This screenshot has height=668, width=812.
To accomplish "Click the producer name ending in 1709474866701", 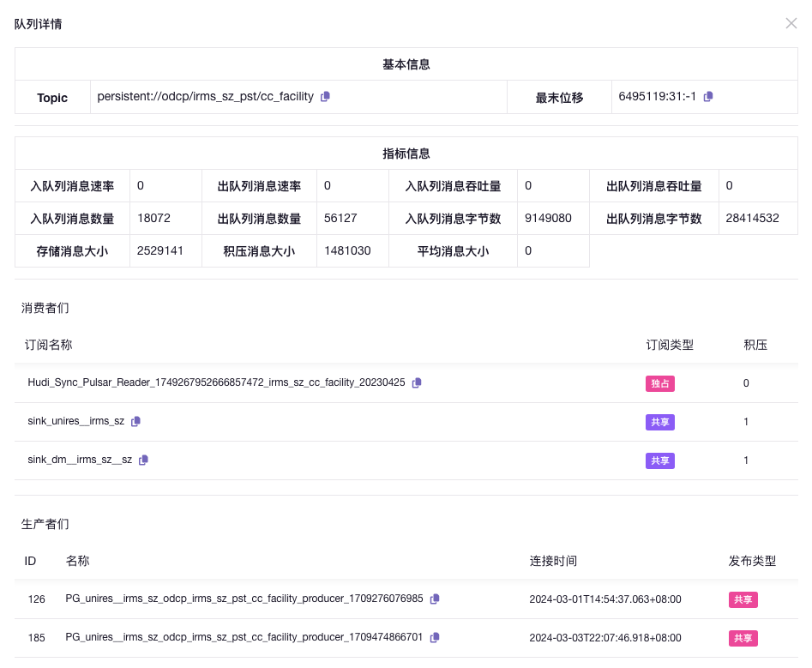I will click(x=244, y=637).
